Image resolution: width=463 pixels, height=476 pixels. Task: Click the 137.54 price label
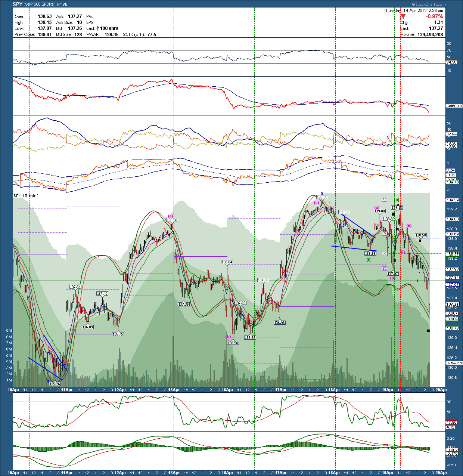coord(75,287)
